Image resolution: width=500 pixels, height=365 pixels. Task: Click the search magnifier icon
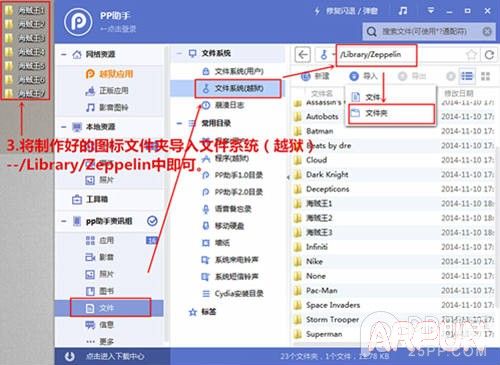click(371, 32)
